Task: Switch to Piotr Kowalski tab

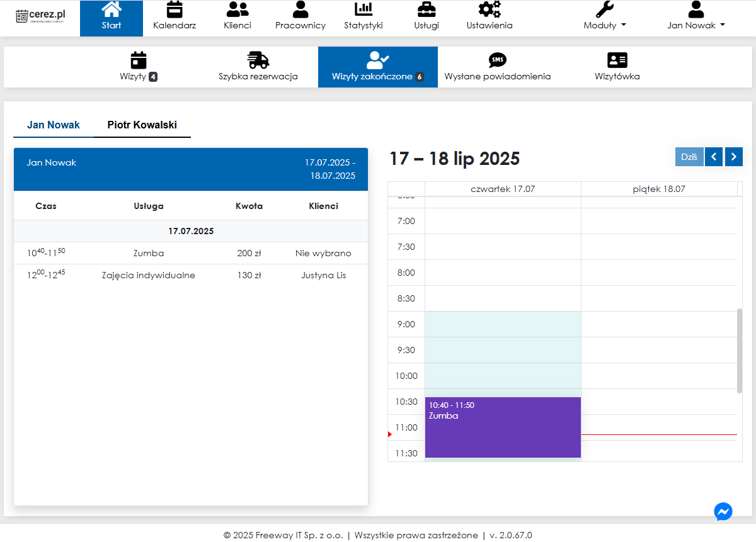Action: [142, 125]
